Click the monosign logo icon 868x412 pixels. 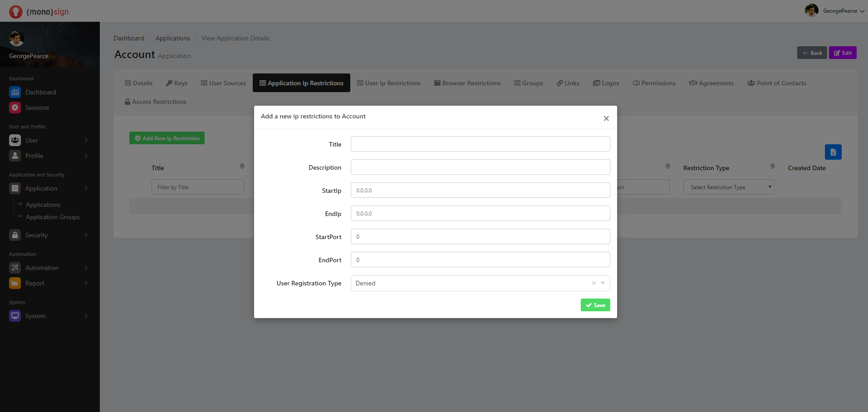(16, 11)
